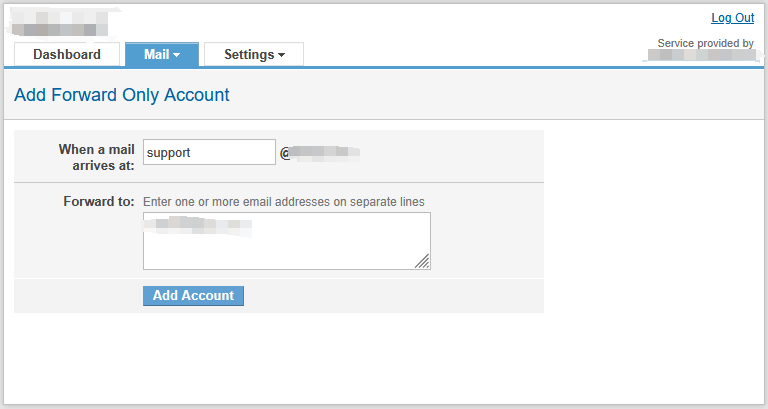The height and width of the screenshot is (409, 768).
Task: Click the service provider logo under 'Service provided by'
Action: 701,55
